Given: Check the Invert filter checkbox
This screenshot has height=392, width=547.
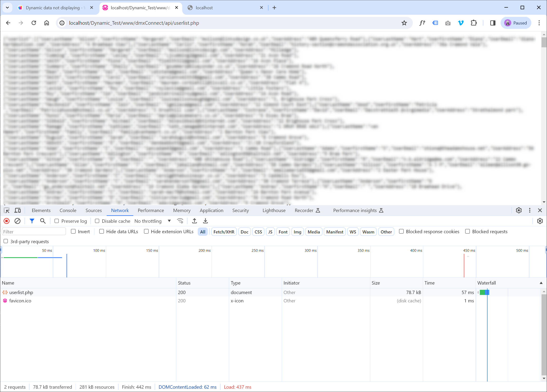Looking at the screenshot, I should tap(73, 231).
